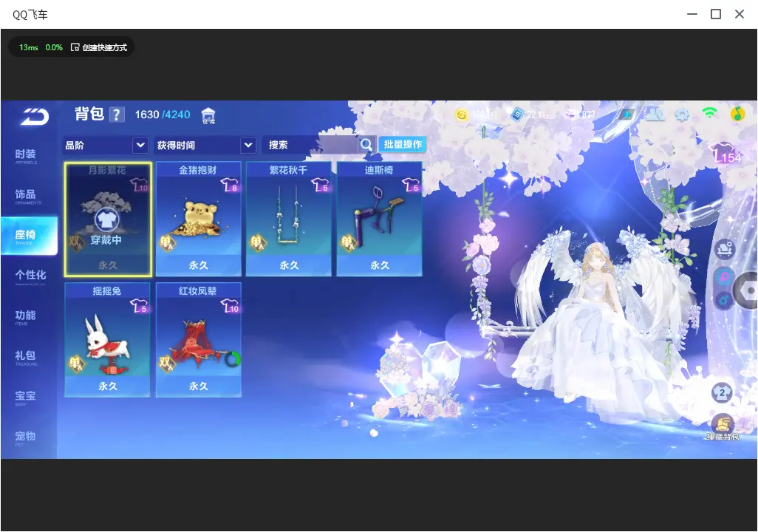Focus the 搜索 search input field
The image size is (758, 532).
tap(312, 145)
